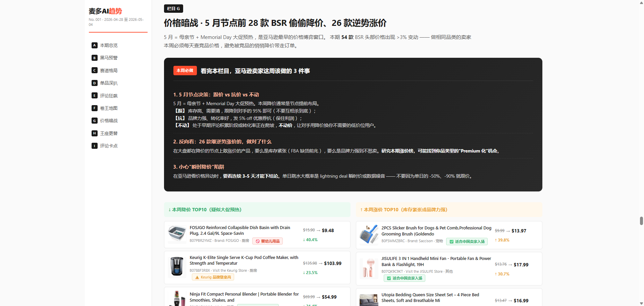Click the Utopia Bedding new price $16.99
This screenshot has width=644, height=306.
pyautogui.click(x=521, y=301)
